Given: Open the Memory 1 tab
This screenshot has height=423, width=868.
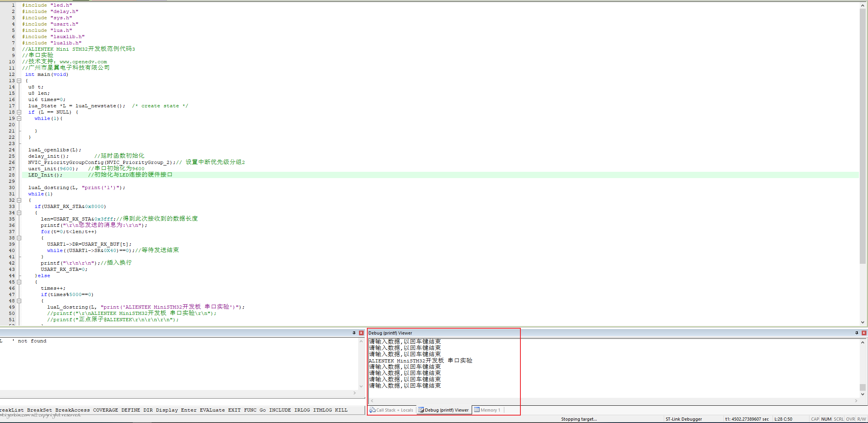Looking at the screenshot, I should tap(487, 410).
